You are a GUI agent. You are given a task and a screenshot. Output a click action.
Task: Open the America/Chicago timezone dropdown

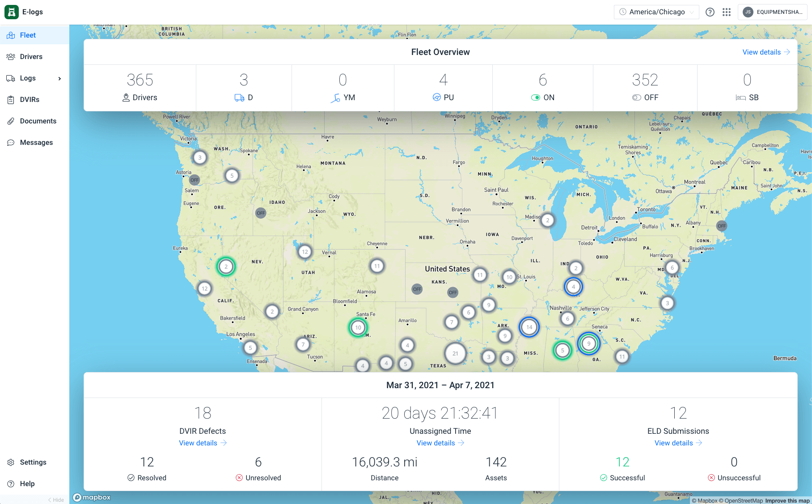[656, 12]
